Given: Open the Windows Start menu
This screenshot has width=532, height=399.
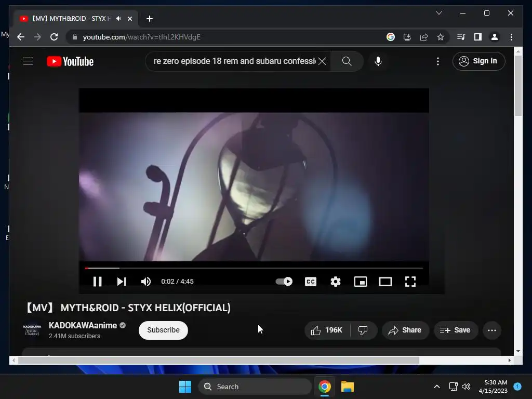Looking at the screenshot, I should (x=185, y=387).
